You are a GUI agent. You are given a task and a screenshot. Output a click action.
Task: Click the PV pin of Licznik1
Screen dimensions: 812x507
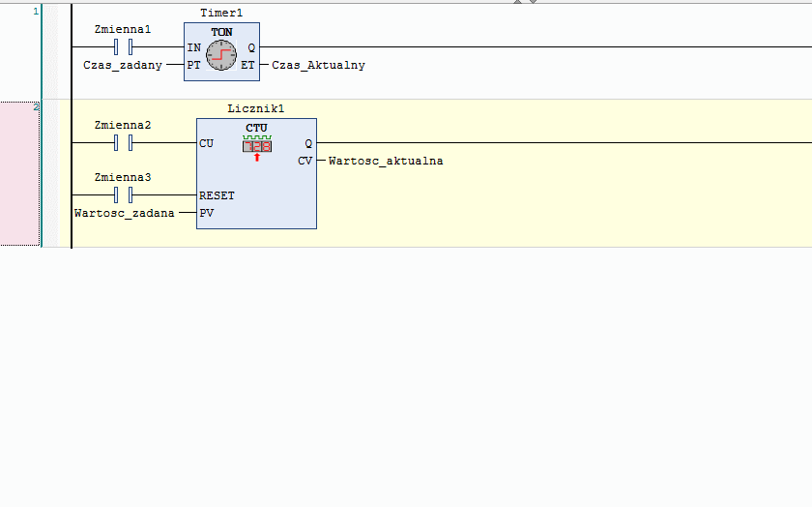coord(207,214)
